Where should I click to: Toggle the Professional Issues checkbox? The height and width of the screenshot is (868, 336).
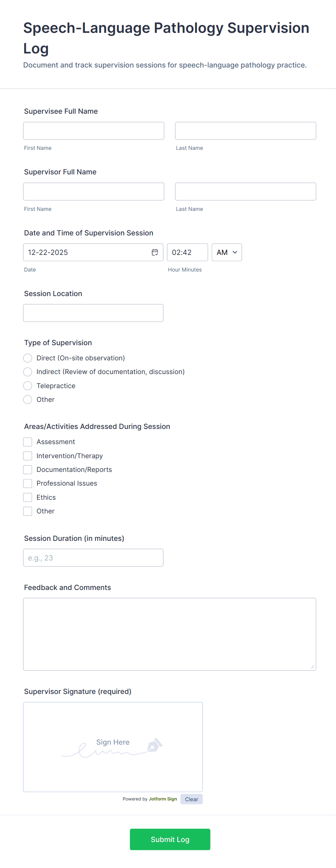click(27, 483)
